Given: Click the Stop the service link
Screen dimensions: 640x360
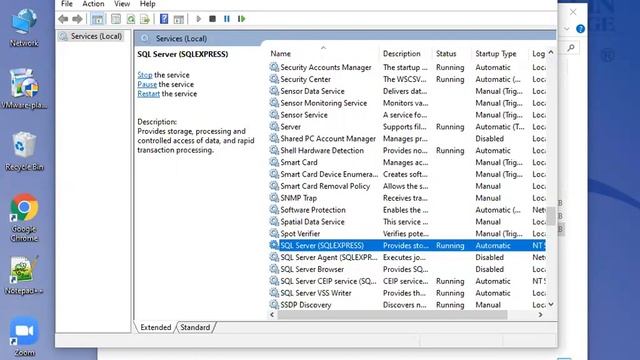Looking at the screenshot, I should coord(144,75).
